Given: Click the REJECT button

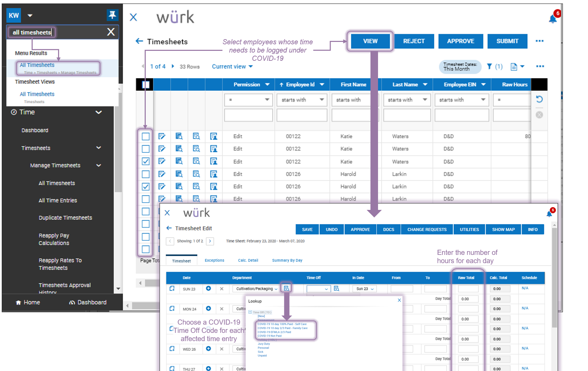Looking at the screenshot, I should click(414, 41).
